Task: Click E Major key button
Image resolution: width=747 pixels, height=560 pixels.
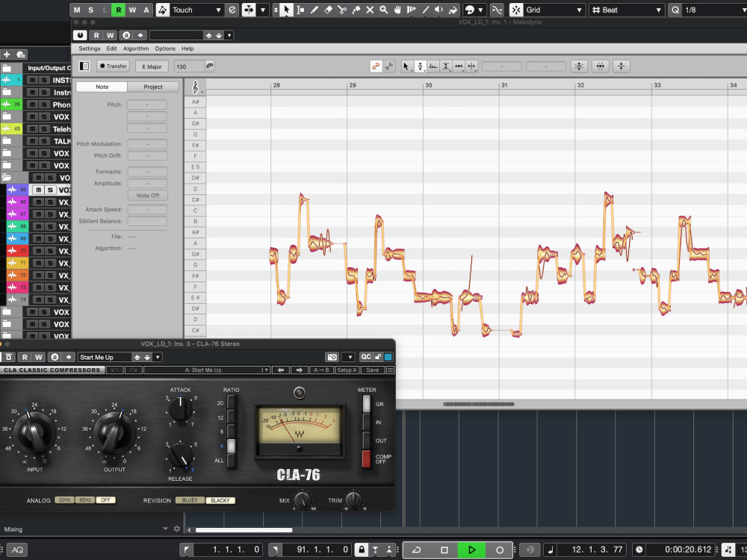Action: 152,66
